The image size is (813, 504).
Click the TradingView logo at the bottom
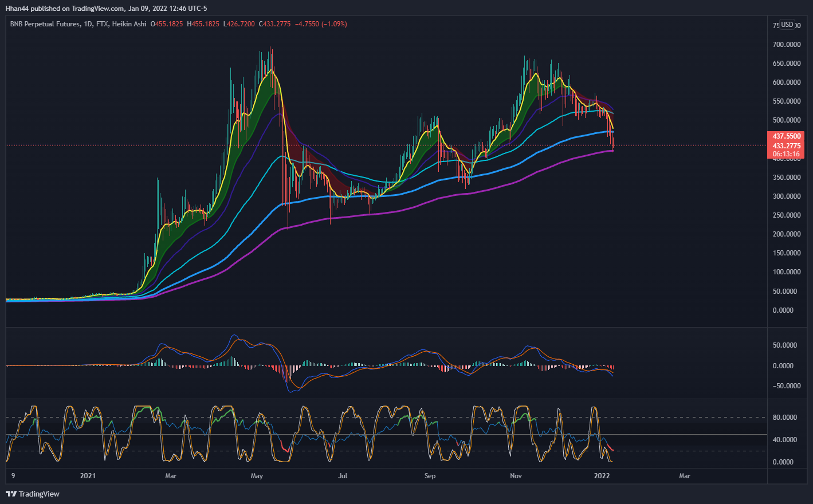(x=33, y=494)
